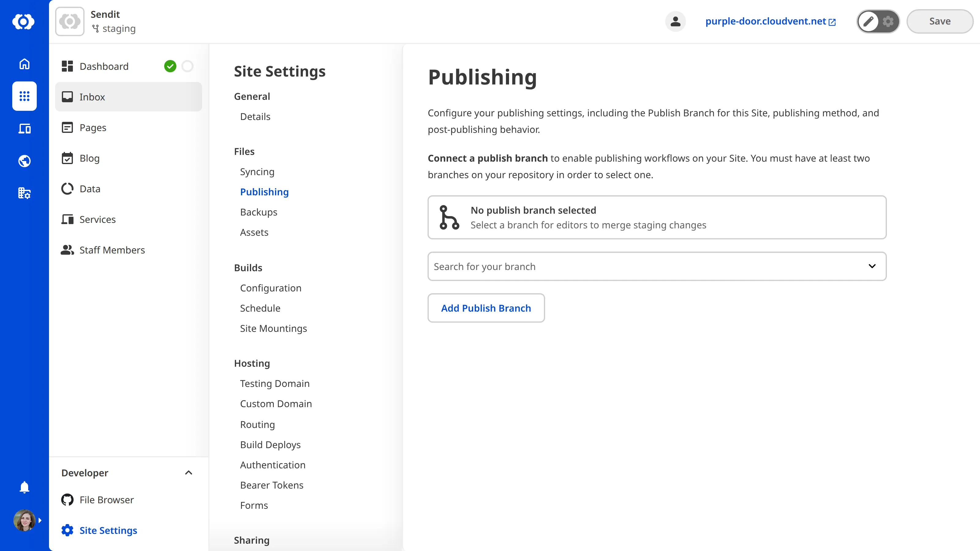Open notifications with the bell icon
980x551 pixels.
24,487
